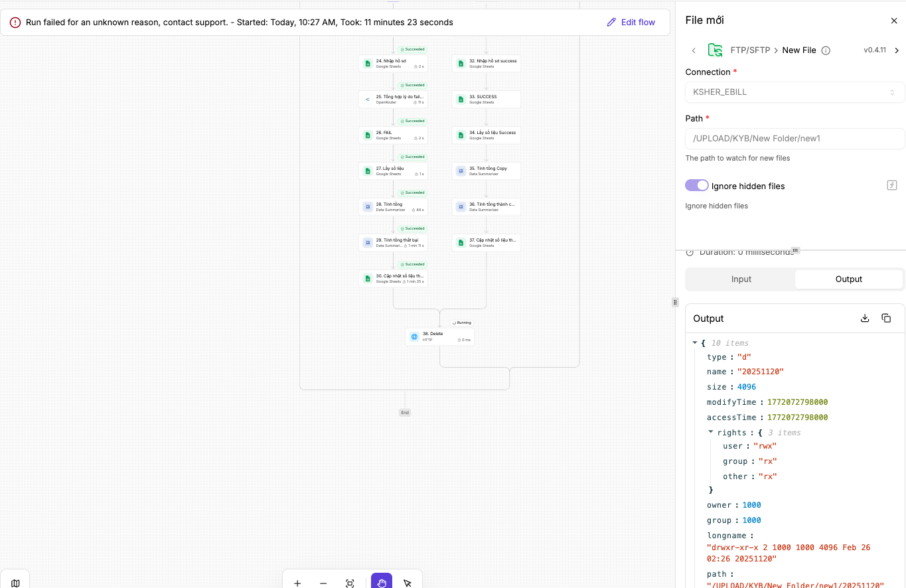Collapse the root output JSON object
This screenshot has width=906, height=588.
(695, 342)
